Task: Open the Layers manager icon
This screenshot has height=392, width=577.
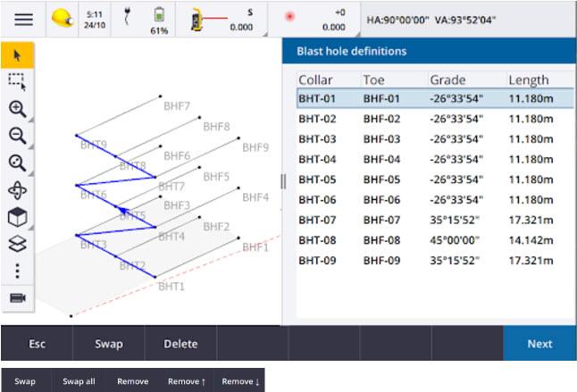Action: 17,243
